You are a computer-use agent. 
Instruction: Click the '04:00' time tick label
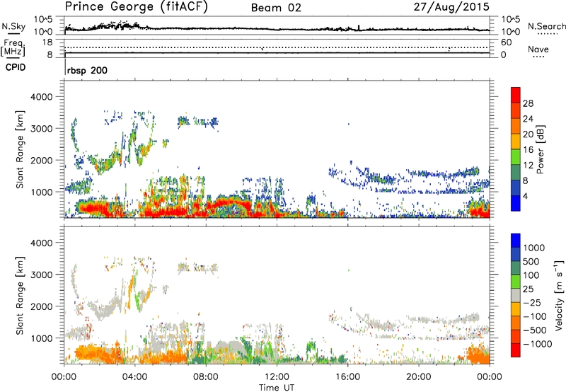click(134, 377)
